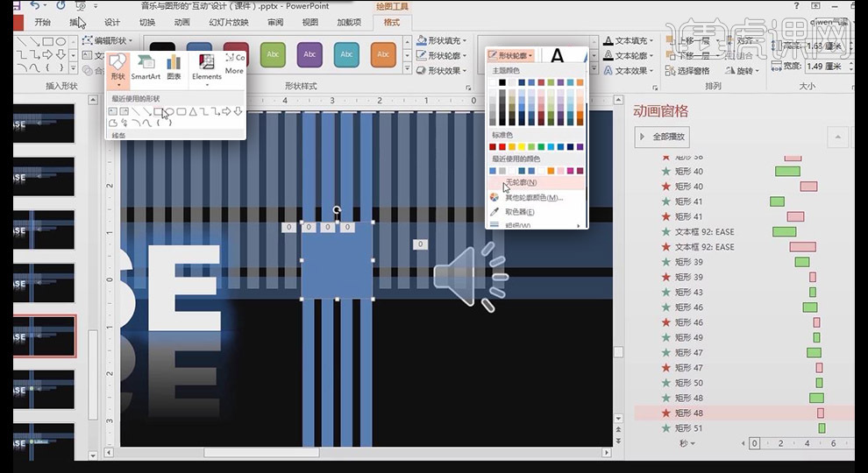868x473 pixels.
Task: Switch to the 动画 ribbon tab
Action: click(x=181, y=22)
